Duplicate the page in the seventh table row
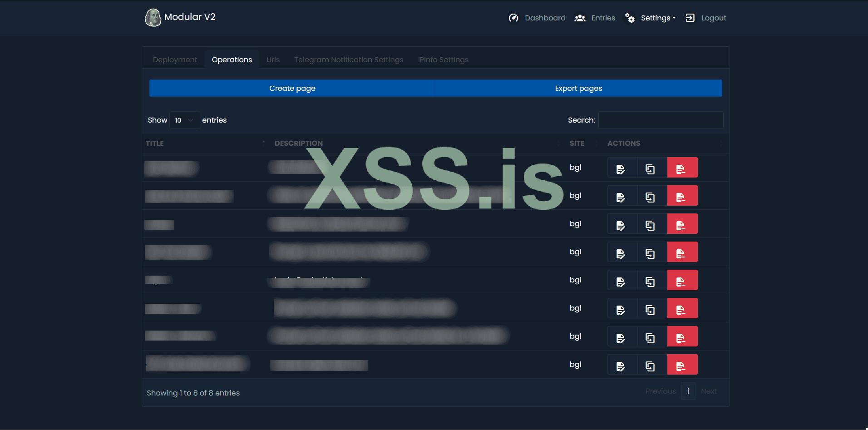Viewport: 868px width, 430px height. pos(652,336)
